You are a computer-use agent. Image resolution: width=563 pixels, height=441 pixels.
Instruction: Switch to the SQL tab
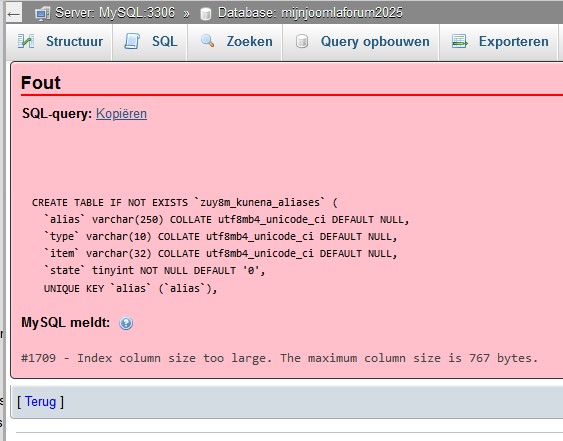coord(150,42)
